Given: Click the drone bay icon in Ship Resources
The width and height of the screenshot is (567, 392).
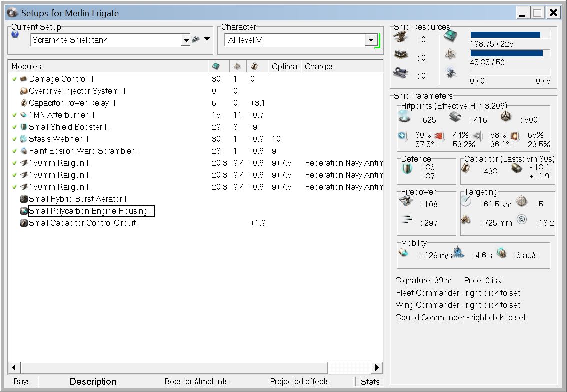Looking at the screenshot, I should point(401,72).
